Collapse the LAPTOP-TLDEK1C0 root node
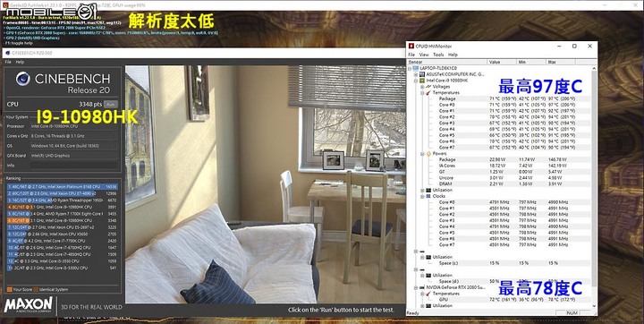 coord(411,68)
